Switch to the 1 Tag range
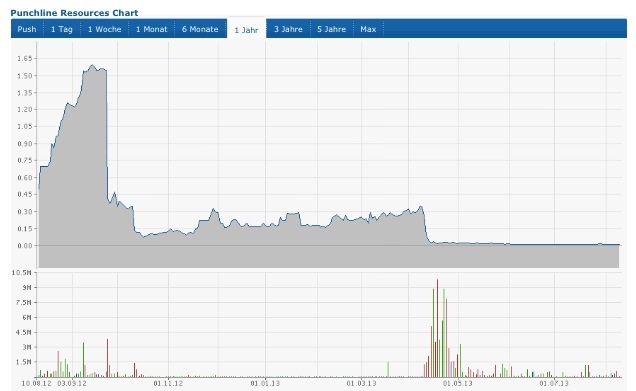Image resolution: width=636 pixels, height=391 pixels. [x=62, y=29]
